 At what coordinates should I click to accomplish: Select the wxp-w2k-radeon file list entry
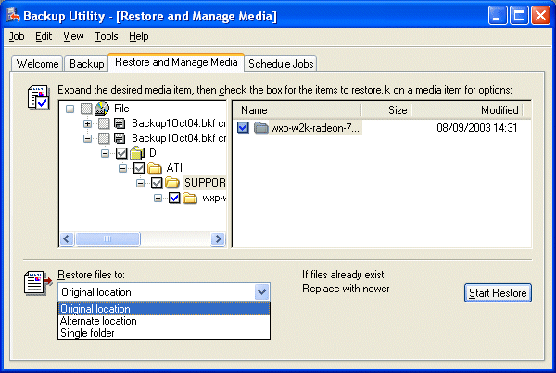[316, 128]
